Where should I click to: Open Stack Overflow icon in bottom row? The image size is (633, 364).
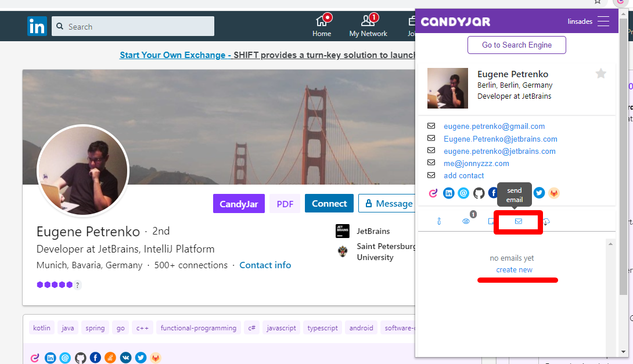coord(110,358)
